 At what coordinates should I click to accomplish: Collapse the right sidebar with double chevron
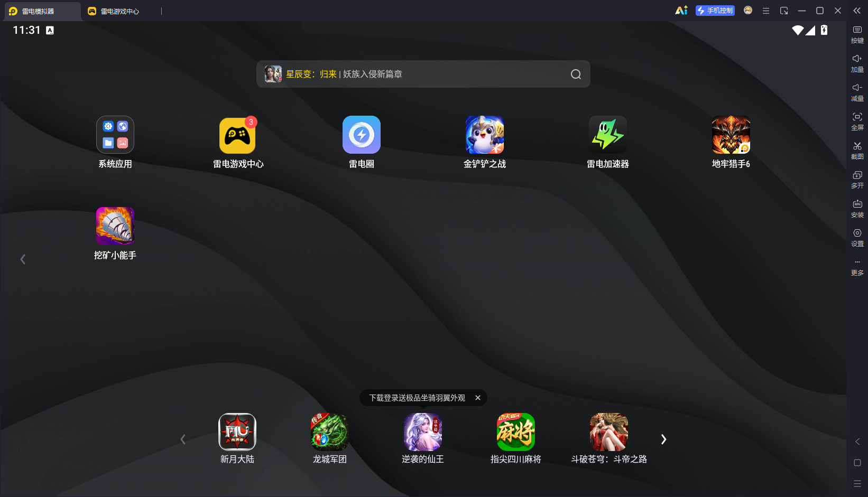(857, 11)
